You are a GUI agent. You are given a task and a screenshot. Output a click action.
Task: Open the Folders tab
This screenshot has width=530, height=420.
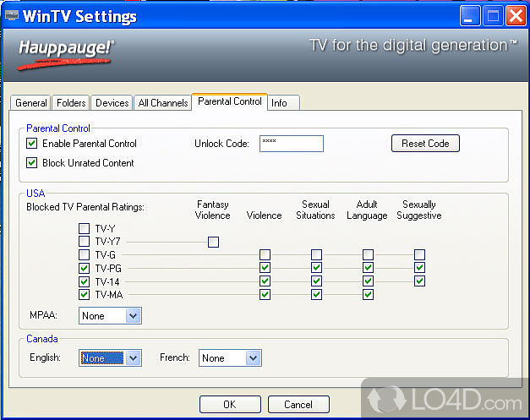[71, 103]
